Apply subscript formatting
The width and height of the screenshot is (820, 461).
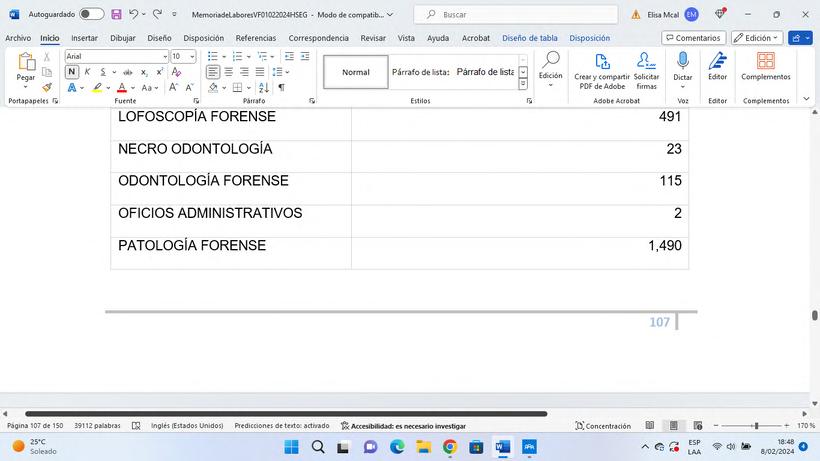(144, 72)
